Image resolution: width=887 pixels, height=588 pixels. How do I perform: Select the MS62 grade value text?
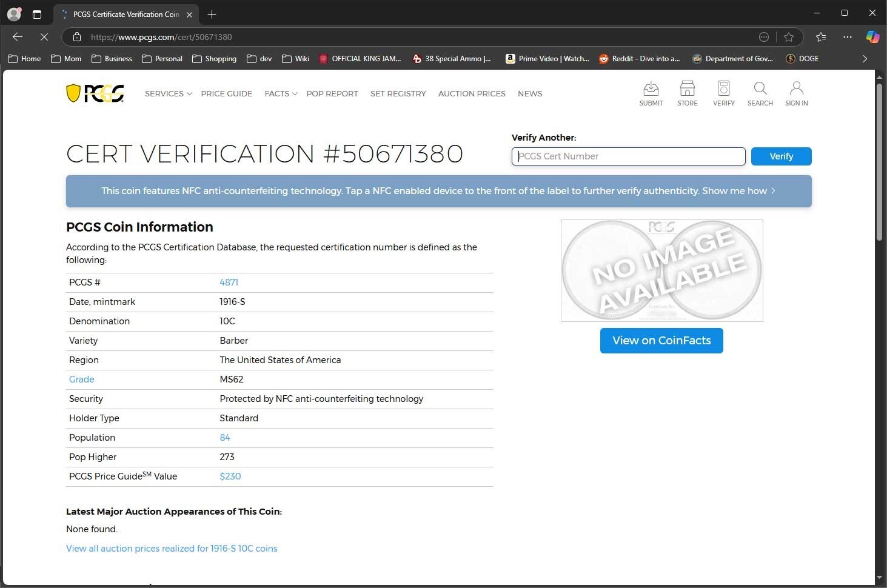pyautogui.click(x=231, y=379)
